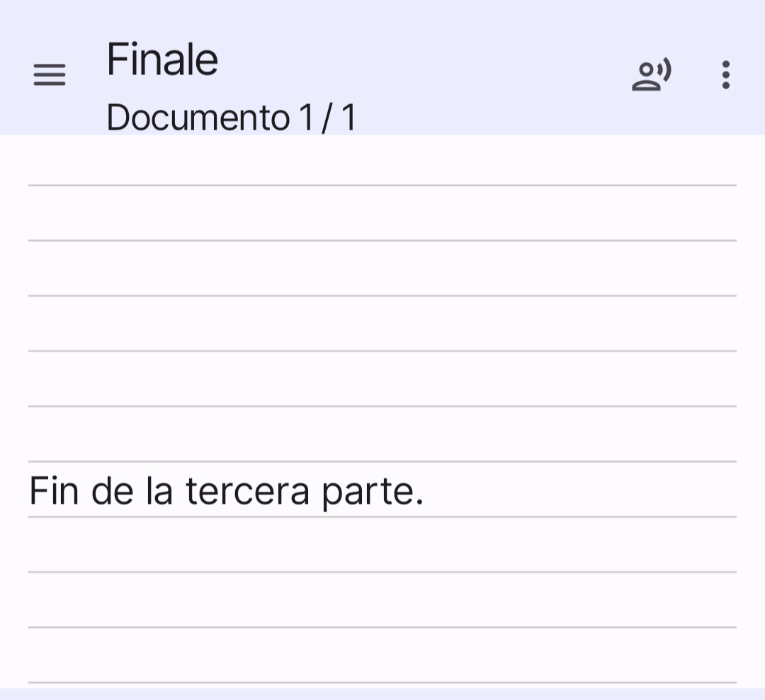
Task: Tap the "Finale" note title
Action: (162, 59)
